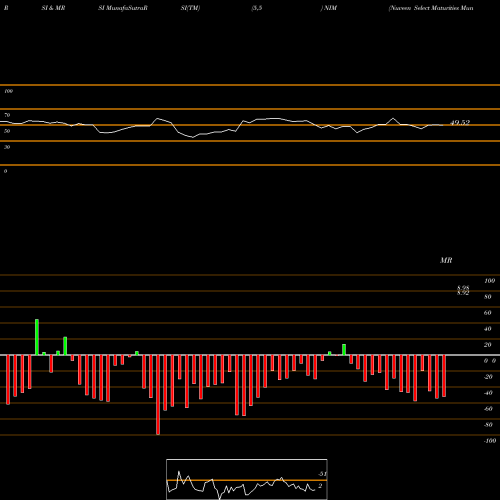
Task: Click the RSI value 49.52 label
Action: (x=460, y=122)
